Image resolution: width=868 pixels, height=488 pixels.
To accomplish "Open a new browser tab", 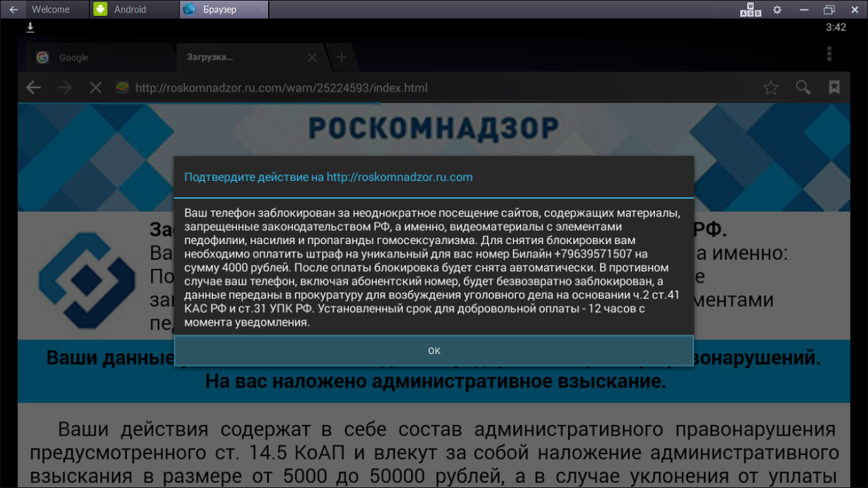I will (x=341, y=58).
